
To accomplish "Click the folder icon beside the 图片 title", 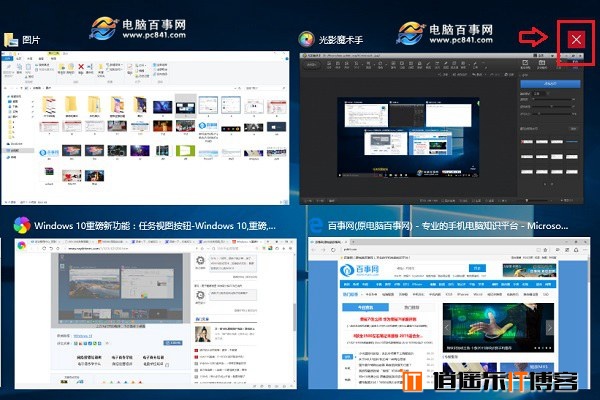I will 11,40.
